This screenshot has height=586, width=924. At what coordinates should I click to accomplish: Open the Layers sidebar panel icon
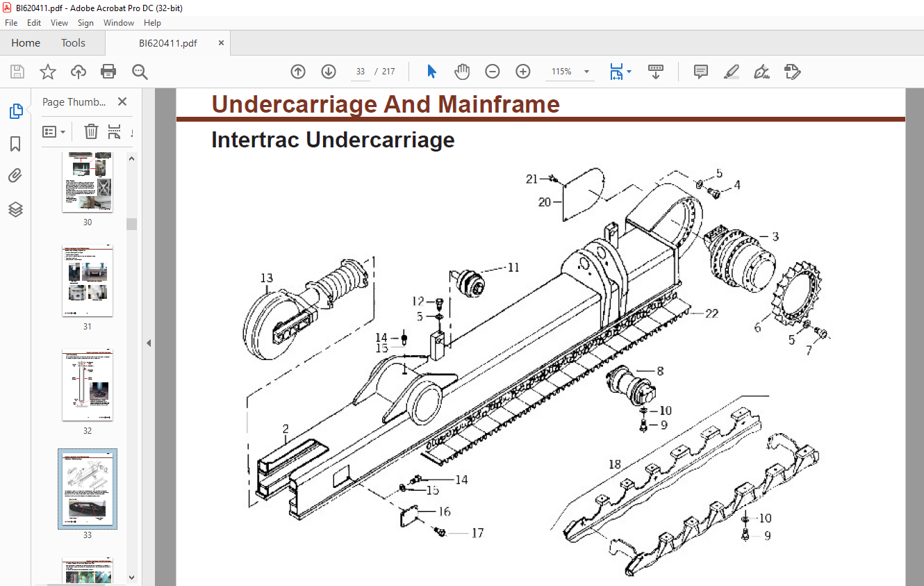click(x=15, y=209)
